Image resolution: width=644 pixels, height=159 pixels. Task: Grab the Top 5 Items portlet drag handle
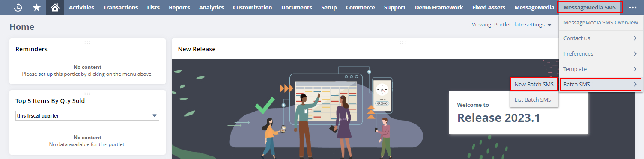click(87, 94)
